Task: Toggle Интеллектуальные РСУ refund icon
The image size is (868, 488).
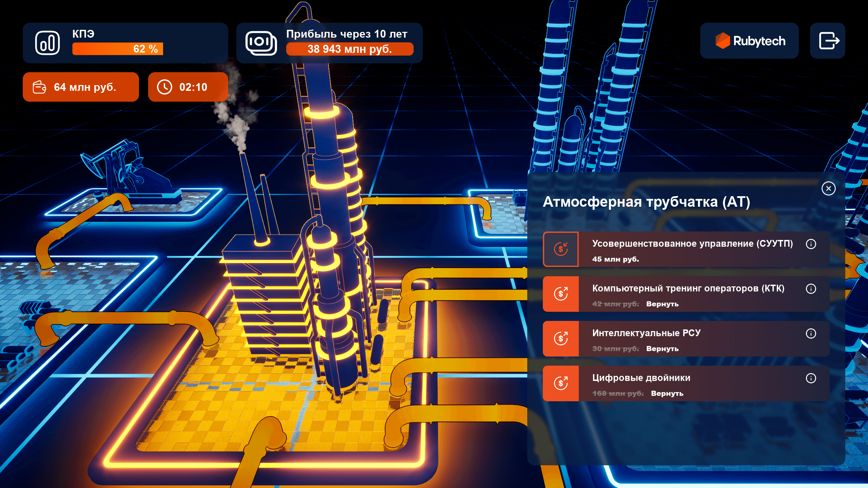Action: click(561, 339)
